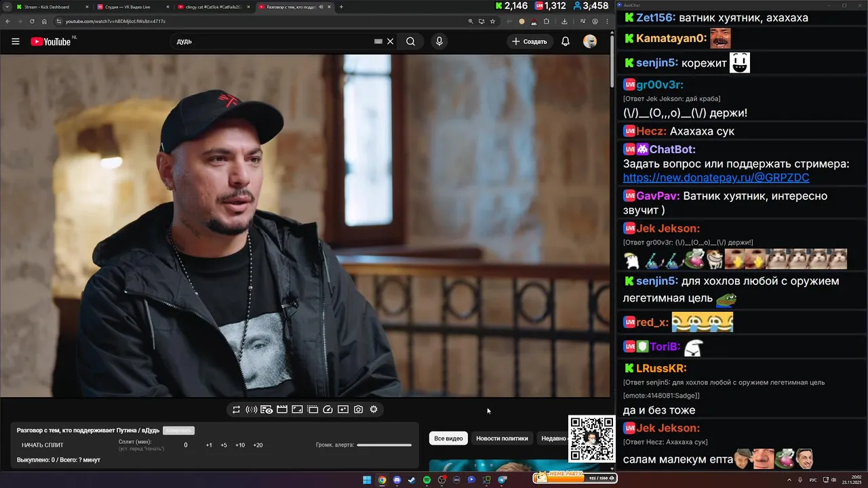Open browser downloads icon
868x488 pixels.
pyautogui.click(x=564, y=21)
